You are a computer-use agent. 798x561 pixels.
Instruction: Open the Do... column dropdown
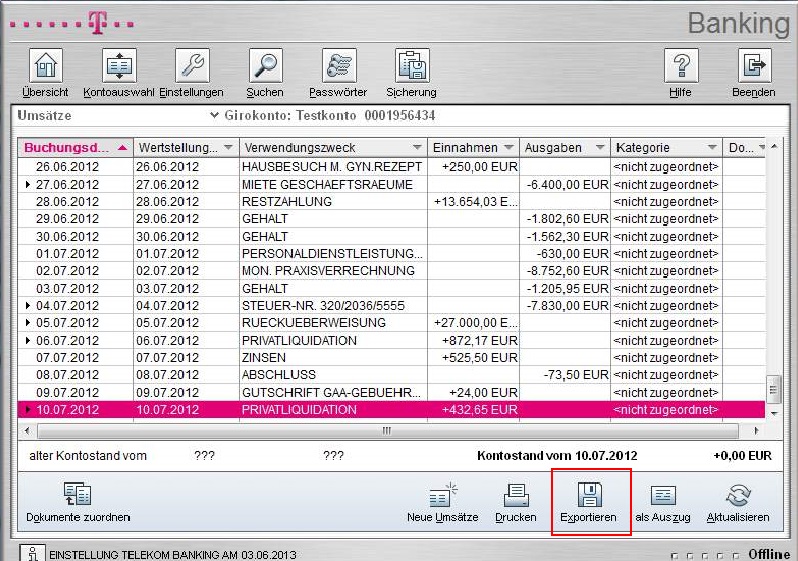pyautogui.click(x=761, y=148)
